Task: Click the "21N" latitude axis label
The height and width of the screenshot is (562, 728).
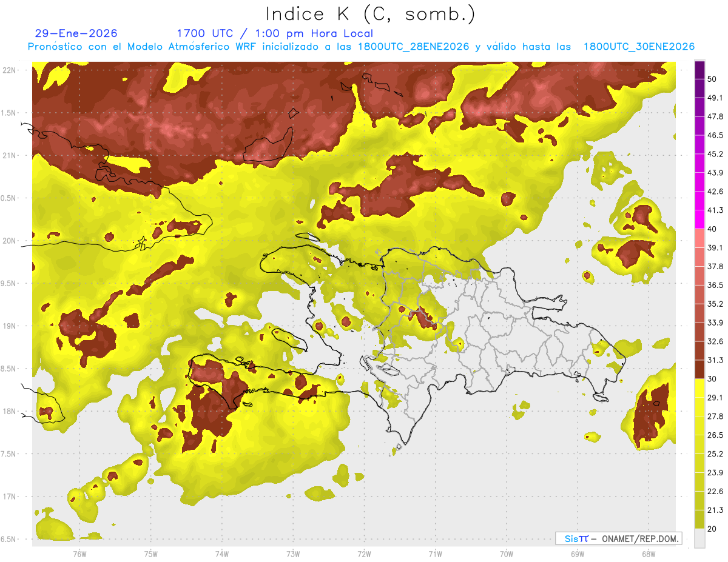Action: [10, 155]
